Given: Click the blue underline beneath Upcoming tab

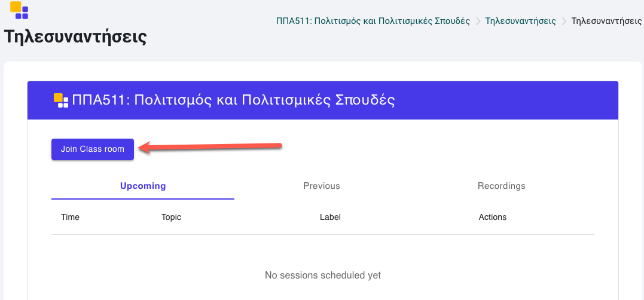Looking at the screenshot, I should [143, 199].
